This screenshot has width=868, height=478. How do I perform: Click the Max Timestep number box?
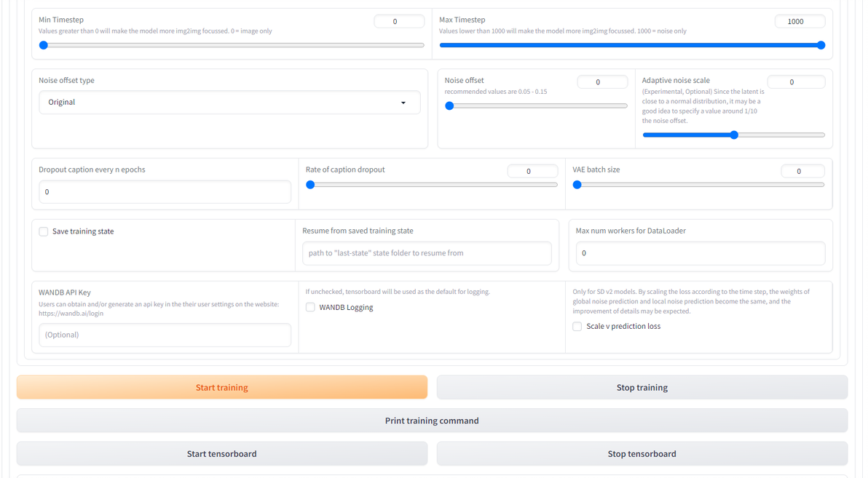tap(800, 22)
